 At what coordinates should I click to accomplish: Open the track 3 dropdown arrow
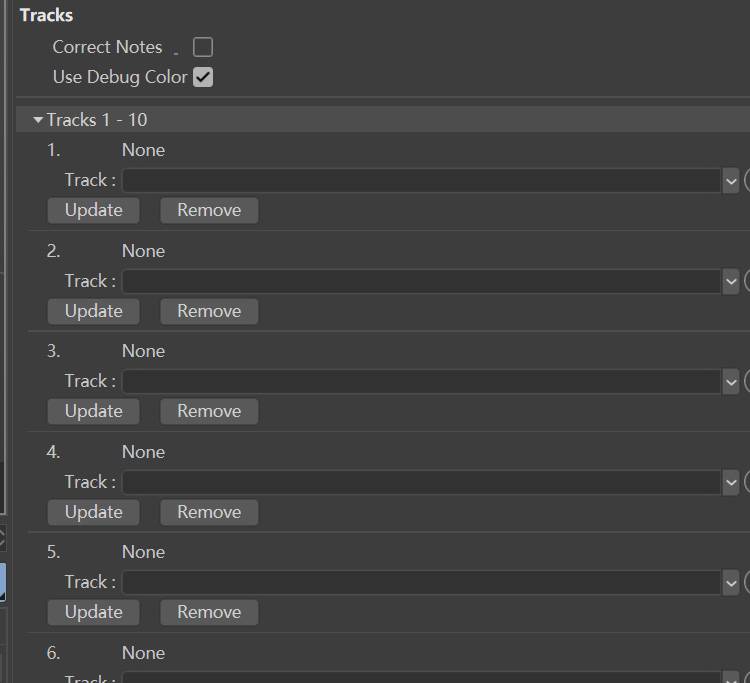(731, 382)
